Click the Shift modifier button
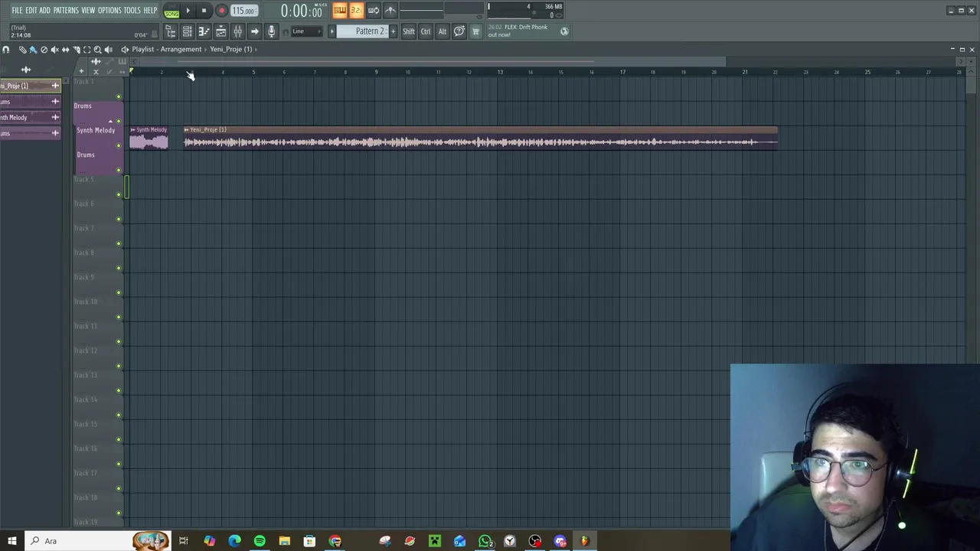This screenshot has width=980, height=551. (x=409, y=31)
